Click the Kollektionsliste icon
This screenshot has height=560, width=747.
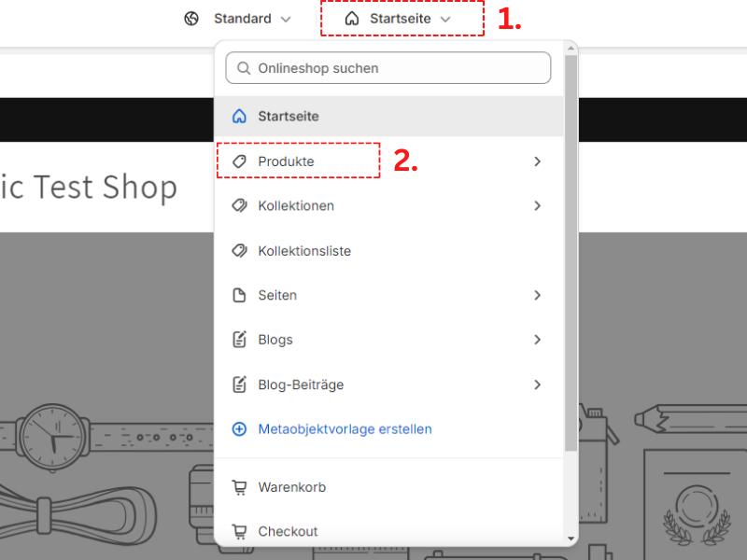pyautogui.click(x=240, y=250)
